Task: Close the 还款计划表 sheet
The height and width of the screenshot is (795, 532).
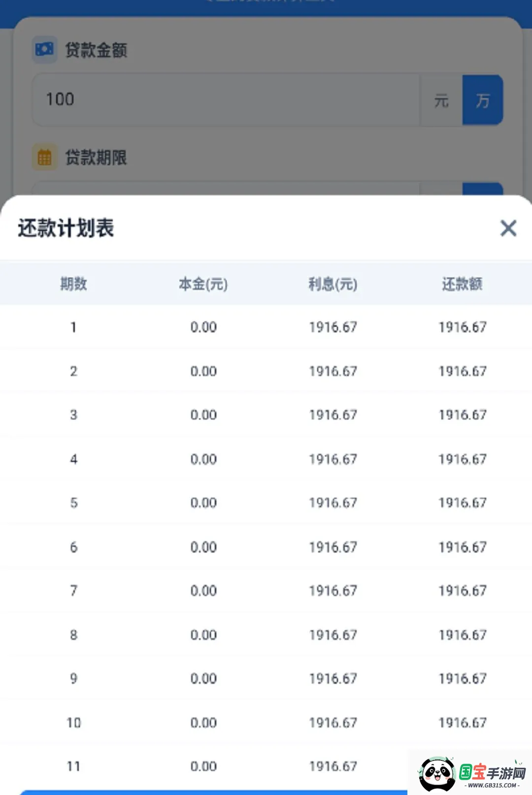Action: (508, 228)
